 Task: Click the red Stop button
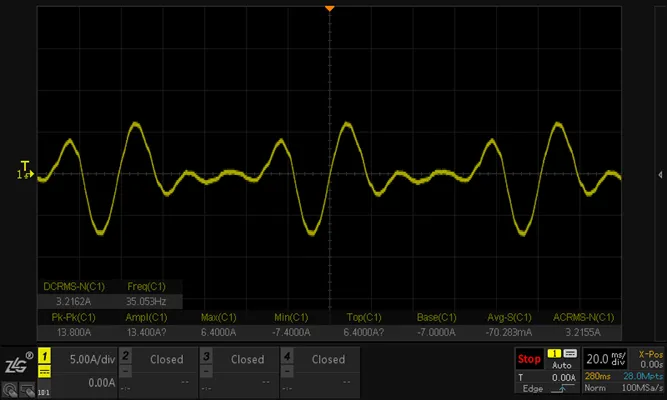click(529, 359)
